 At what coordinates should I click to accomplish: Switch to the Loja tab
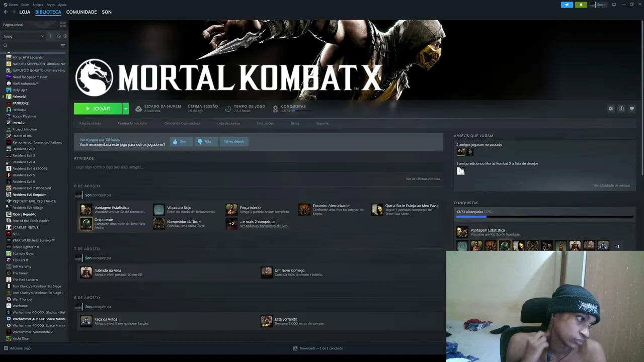[x=25, y=12]
